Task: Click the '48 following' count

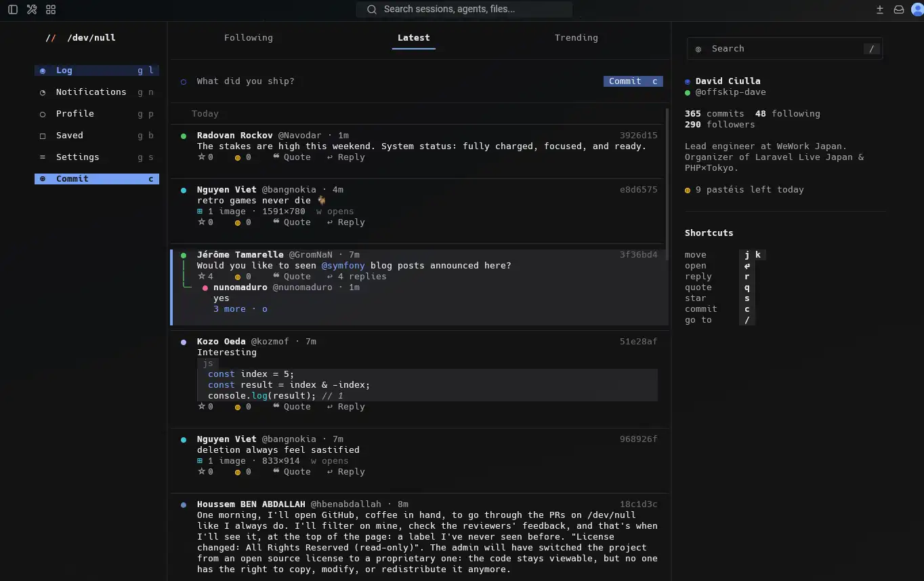Action: pyautogui.click(x=788, y=114)
